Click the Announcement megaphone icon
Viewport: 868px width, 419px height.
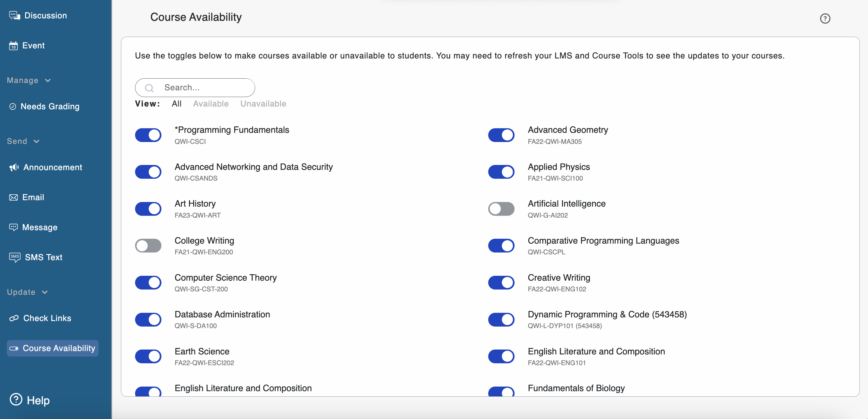[x=14, y=167]
